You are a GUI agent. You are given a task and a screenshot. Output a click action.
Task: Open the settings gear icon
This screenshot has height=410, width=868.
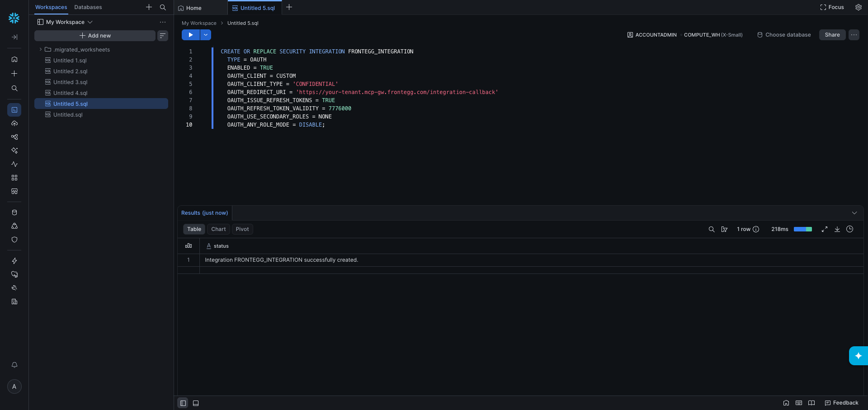click(x=859, y=7)
